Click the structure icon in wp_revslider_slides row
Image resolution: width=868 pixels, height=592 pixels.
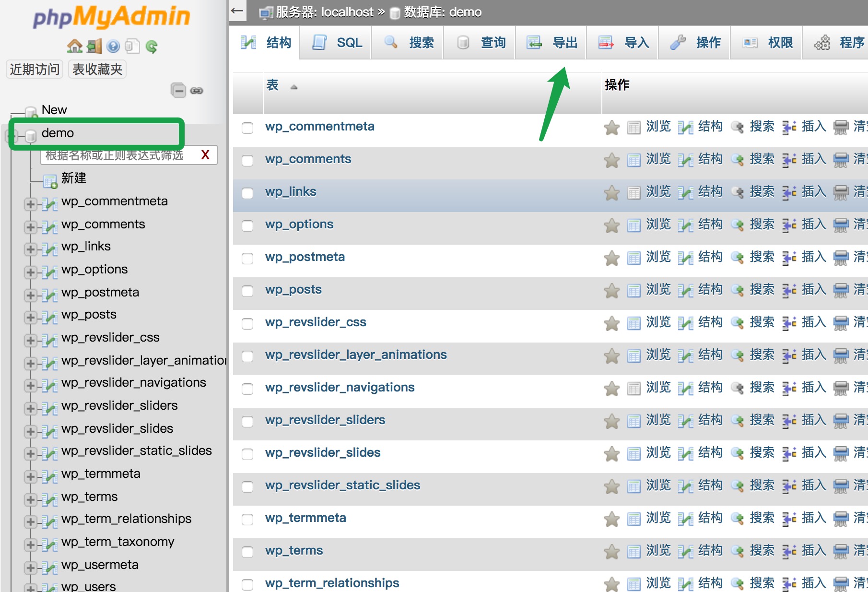click(x=686, y=454)
